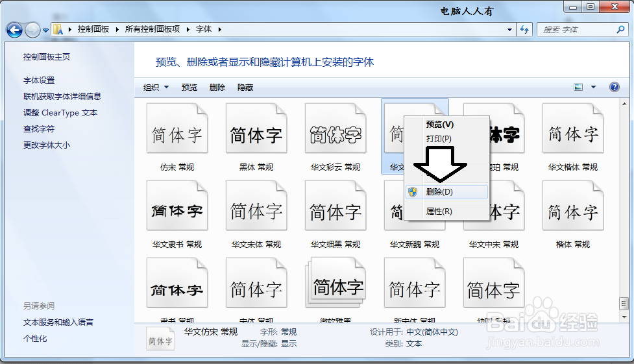Image resolution: width=634 pixels, height=364 pixels.
Task: Select the 华文隶书 常规 font icon
Action: tap(177, 206)
